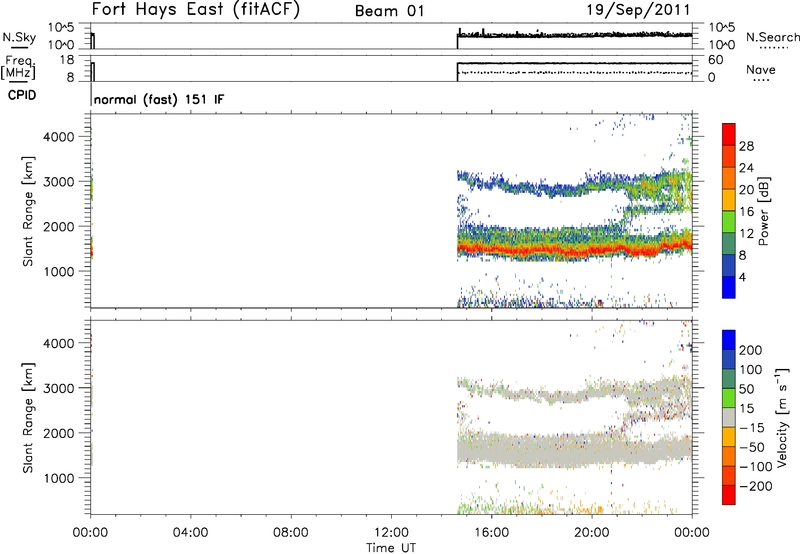This screenshot has height=554, width=800.
Task: Click the '04:00' time axis label
Action: point(190,533)
